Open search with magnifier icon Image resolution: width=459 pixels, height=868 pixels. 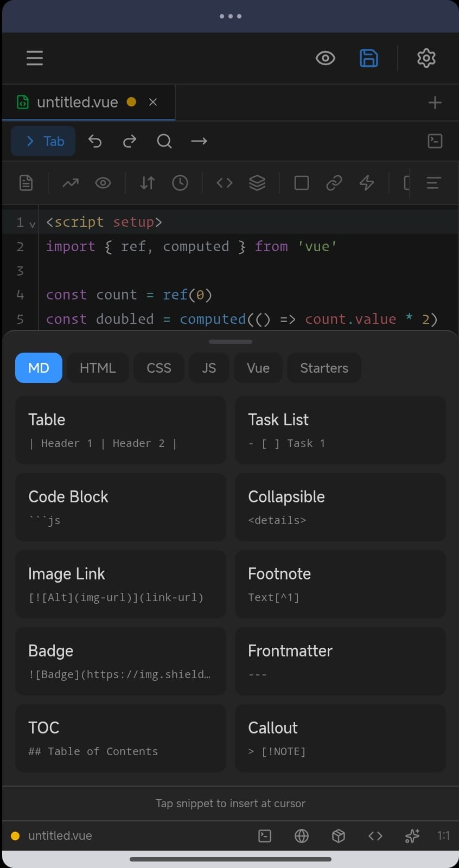[x=164, y=142]
